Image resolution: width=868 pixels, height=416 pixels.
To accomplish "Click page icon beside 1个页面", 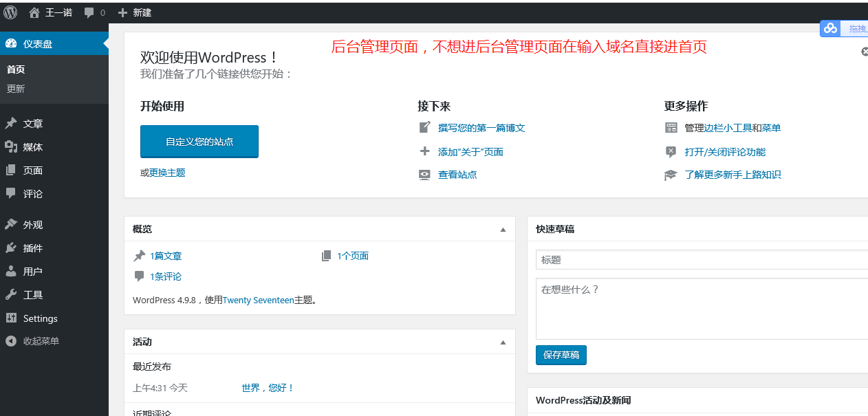I will (x=327, y=256).
